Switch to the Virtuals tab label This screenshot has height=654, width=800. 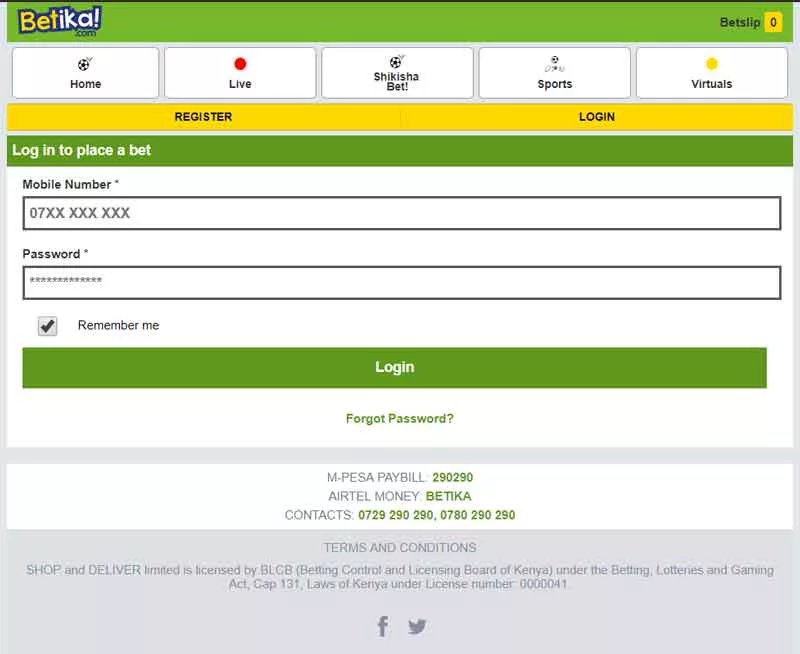(x=712, y=84)
